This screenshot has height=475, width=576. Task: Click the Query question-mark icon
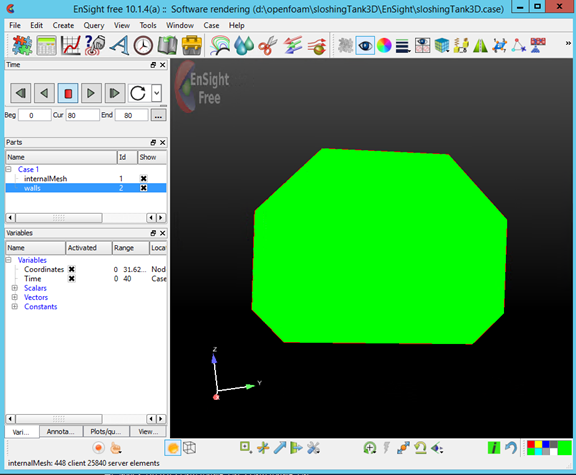click(x=95, y=46)
